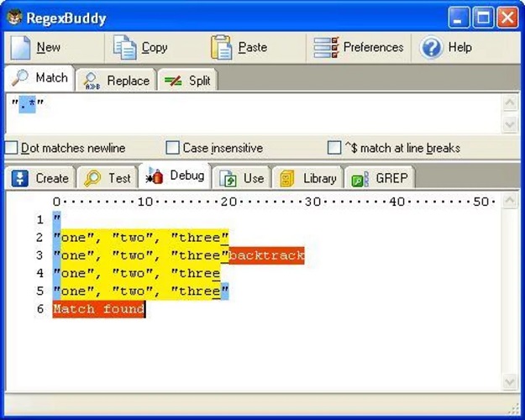Click debug step 1 quote character

pos(57,220)
